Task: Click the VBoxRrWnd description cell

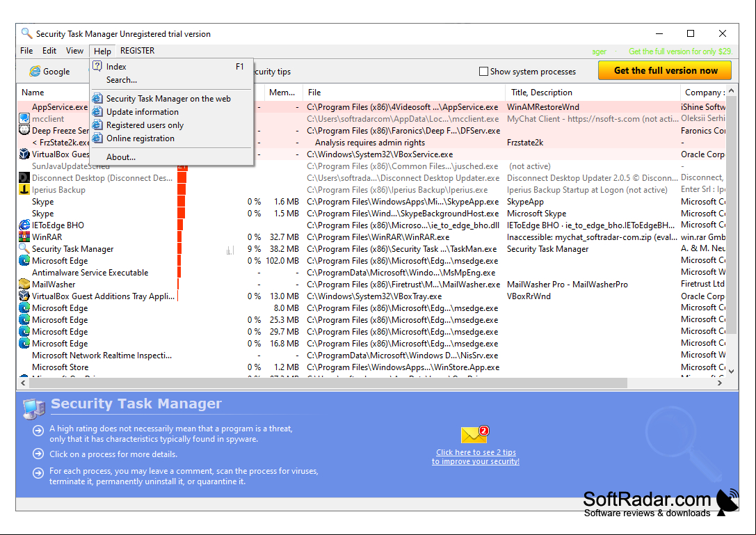Action: tap(529, 296)
